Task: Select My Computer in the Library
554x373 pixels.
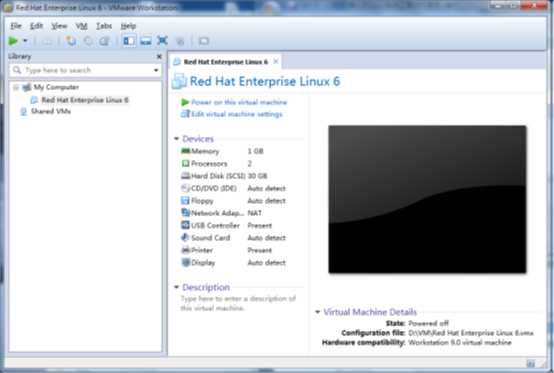Action: [x=56, y=87]
